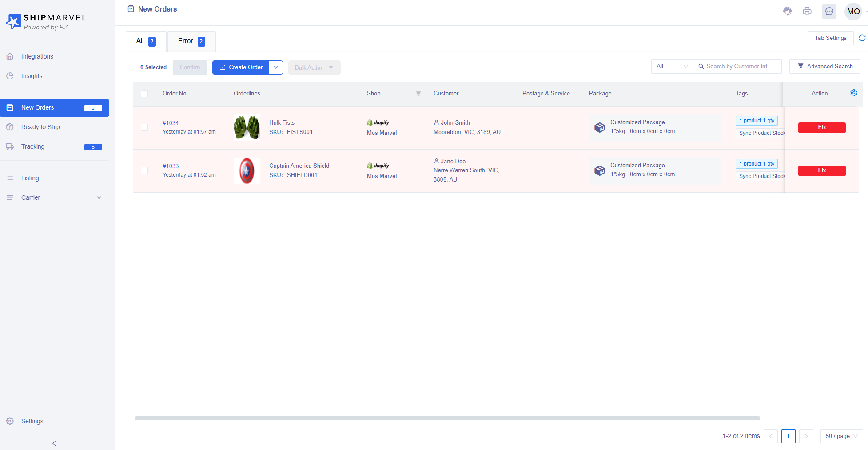Select the Tracking sidebar icon
This screenshot has width=868, height=450.
click(x=10, y=146)
